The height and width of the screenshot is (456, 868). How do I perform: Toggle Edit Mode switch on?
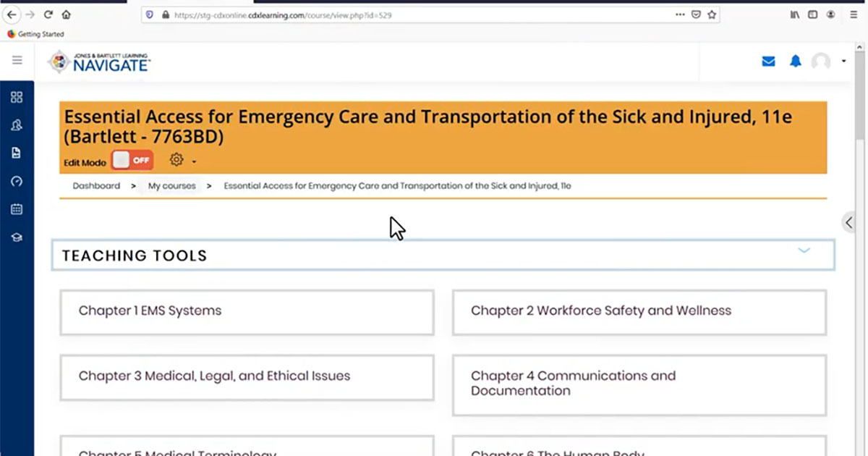(132, 160)
